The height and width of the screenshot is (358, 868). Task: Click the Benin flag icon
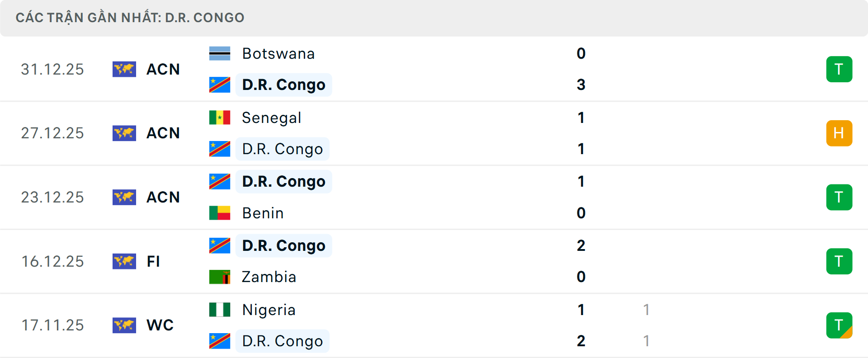coord(220,213)
